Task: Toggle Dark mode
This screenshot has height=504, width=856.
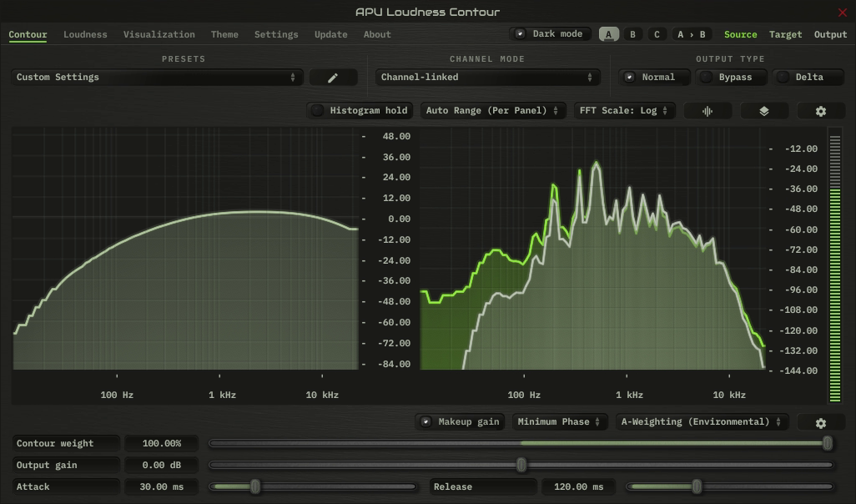Action: [551, 34]
